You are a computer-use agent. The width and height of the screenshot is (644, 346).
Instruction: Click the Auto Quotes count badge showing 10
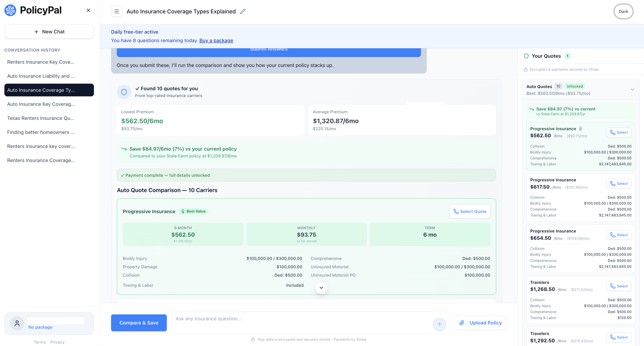[x=558, y=86]
